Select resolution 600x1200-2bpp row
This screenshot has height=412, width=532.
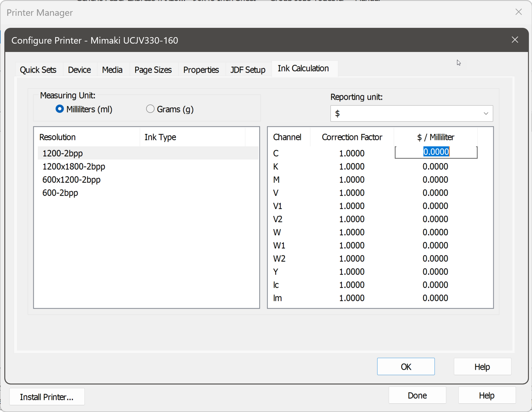148,180
